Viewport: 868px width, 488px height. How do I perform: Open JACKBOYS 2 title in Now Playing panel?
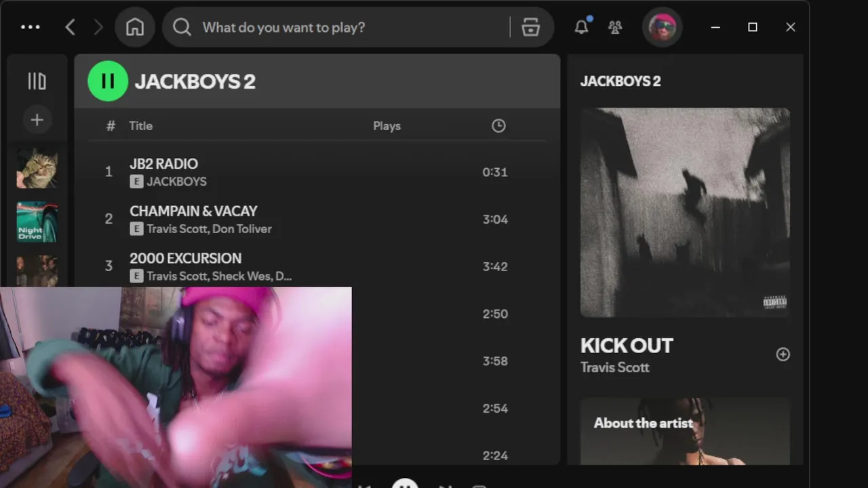click(x=620, y=81)
